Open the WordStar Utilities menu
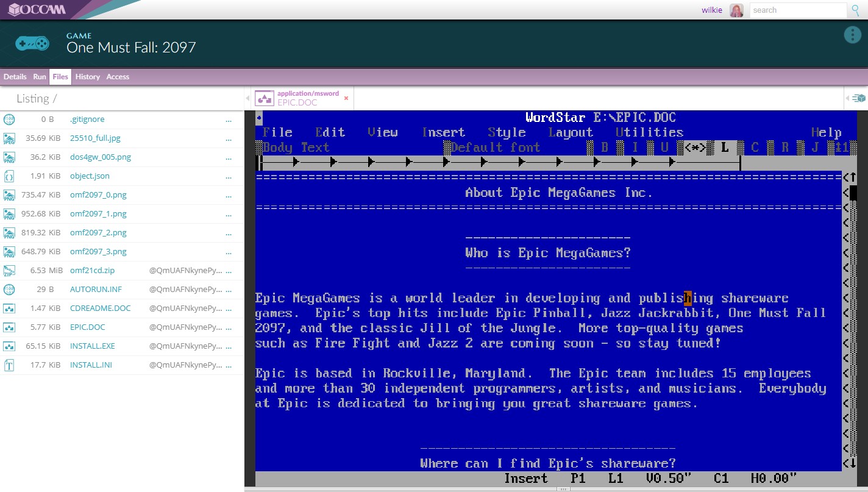Viewport: 868px width, 492px height. click(649, 132)
